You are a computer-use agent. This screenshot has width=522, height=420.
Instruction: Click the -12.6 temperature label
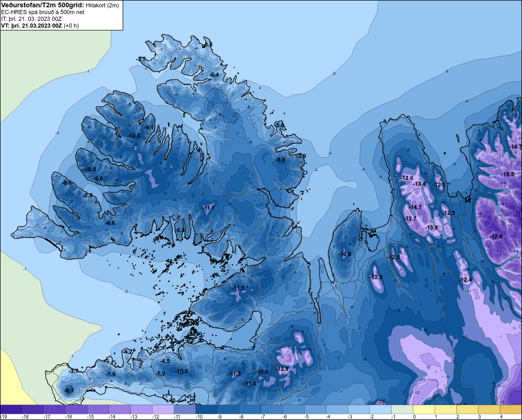pyautogui.click(x=407, y=178)
